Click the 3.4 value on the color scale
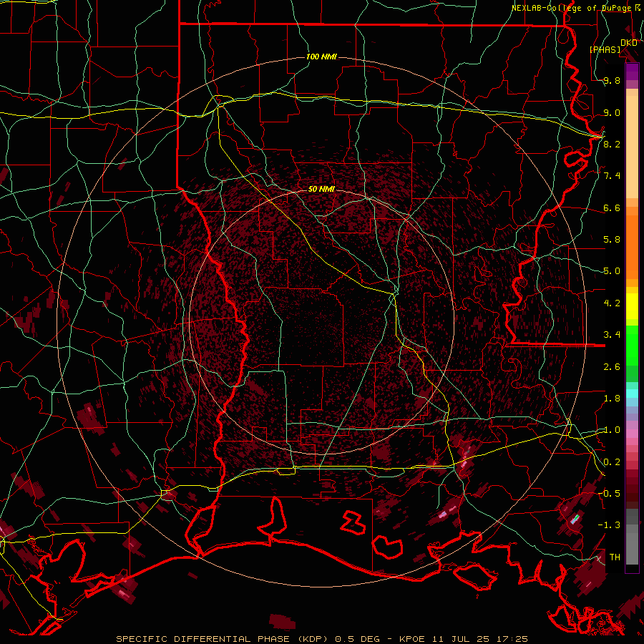The image size is (644, 644). (612, 335)
